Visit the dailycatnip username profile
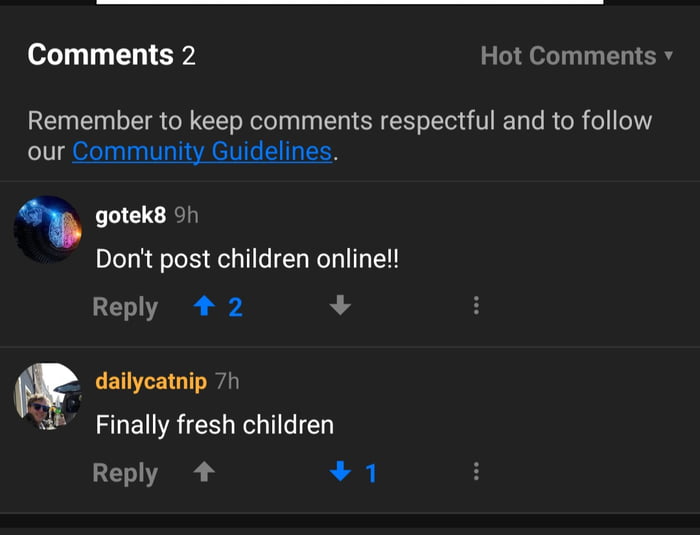This screenshot has width=700, height=535. pyautogui.click(x=151, y=382)
